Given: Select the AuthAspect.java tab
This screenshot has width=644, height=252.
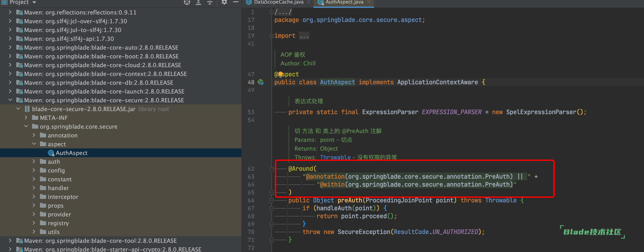Looking at the screenshot, I should [344, 2].
